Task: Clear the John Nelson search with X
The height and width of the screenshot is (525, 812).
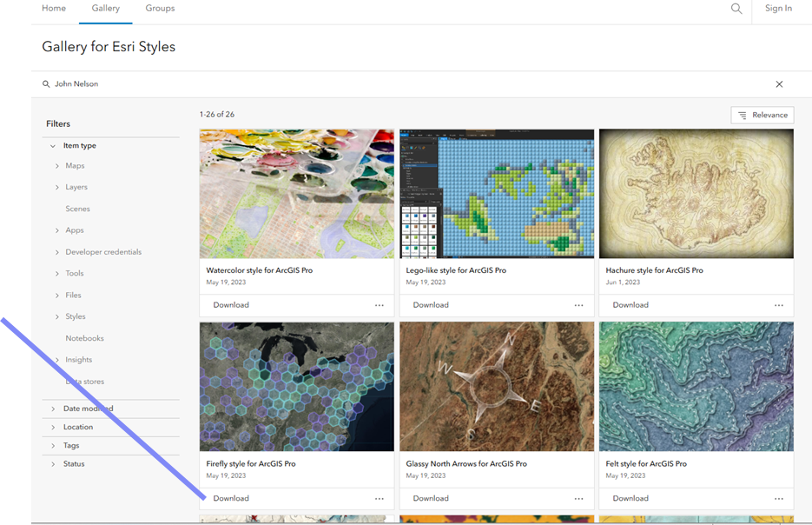Action: (779, 84)
